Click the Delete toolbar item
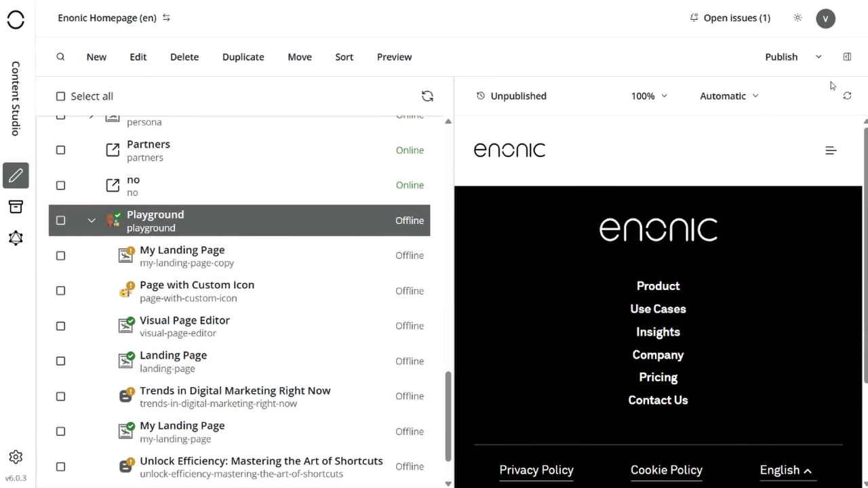 [184, 57]
